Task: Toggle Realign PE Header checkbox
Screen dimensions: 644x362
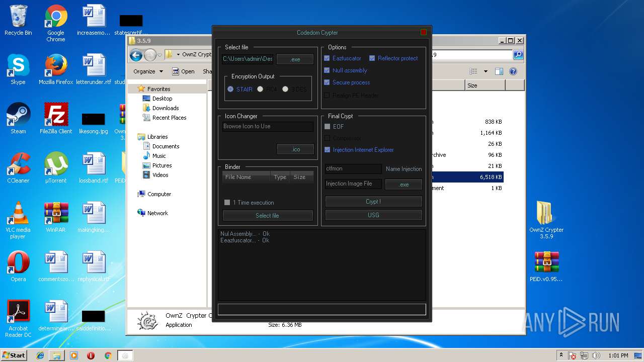Action: [327, 95]
